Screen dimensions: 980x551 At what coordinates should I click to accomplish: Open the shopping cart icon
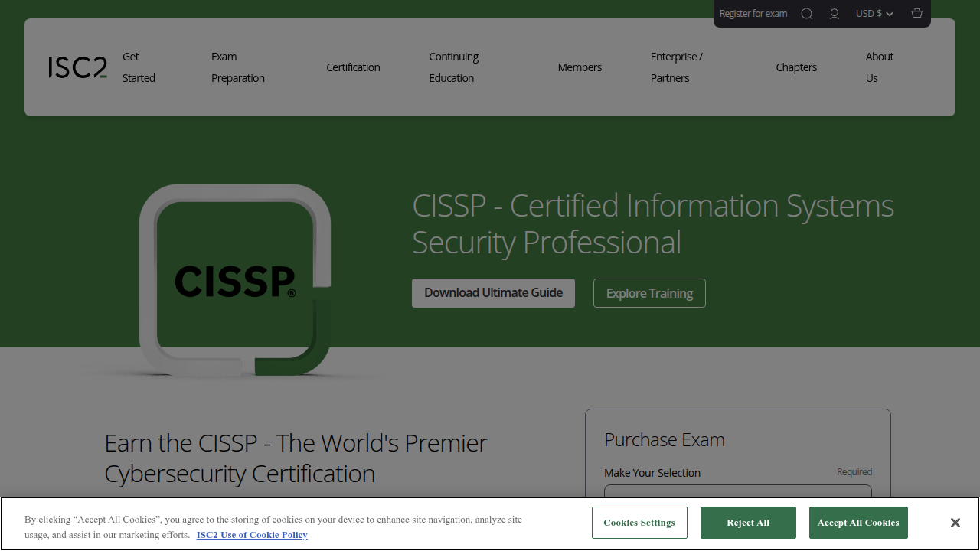pyautogui.click(x=917, y=14)
